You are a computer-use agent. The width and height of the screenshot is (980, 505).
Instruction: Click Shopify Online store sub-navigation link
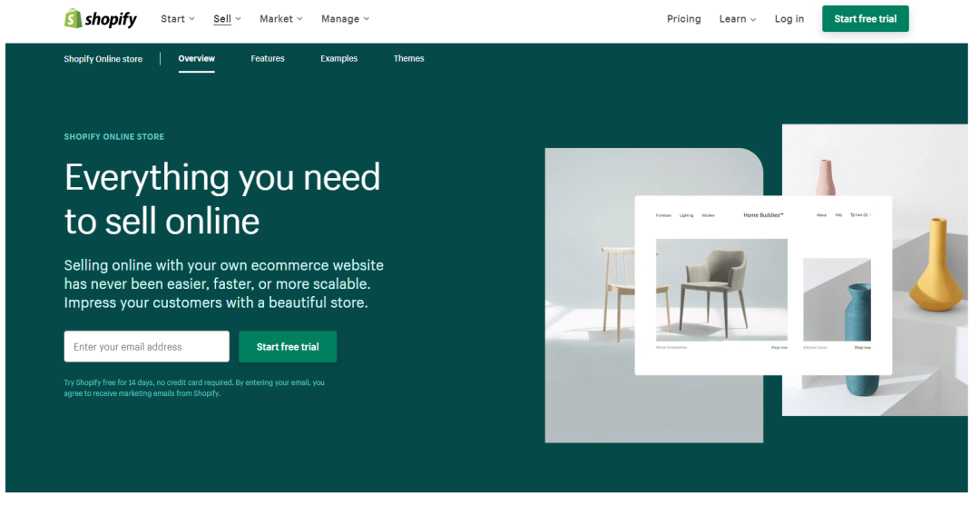point(103,59)
